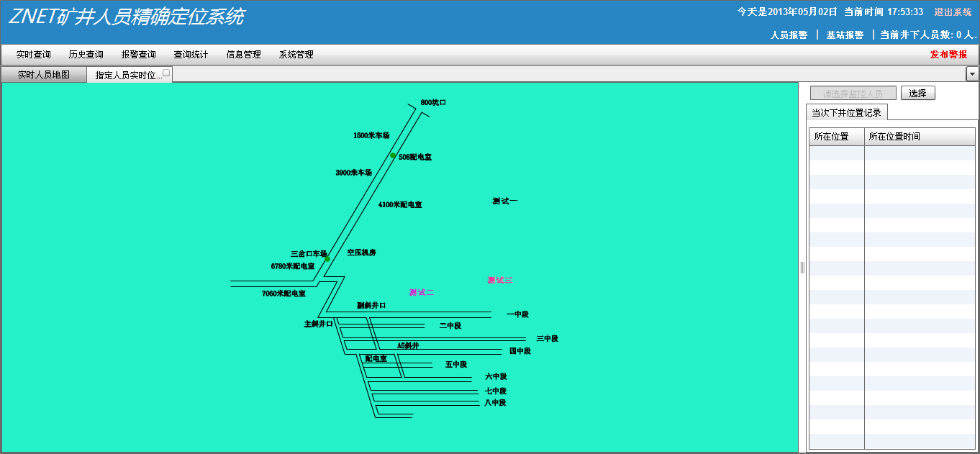This screenshot has height=454, width=980.
Task: Click the 所在位置时间 column header
Action: [894, 137]
